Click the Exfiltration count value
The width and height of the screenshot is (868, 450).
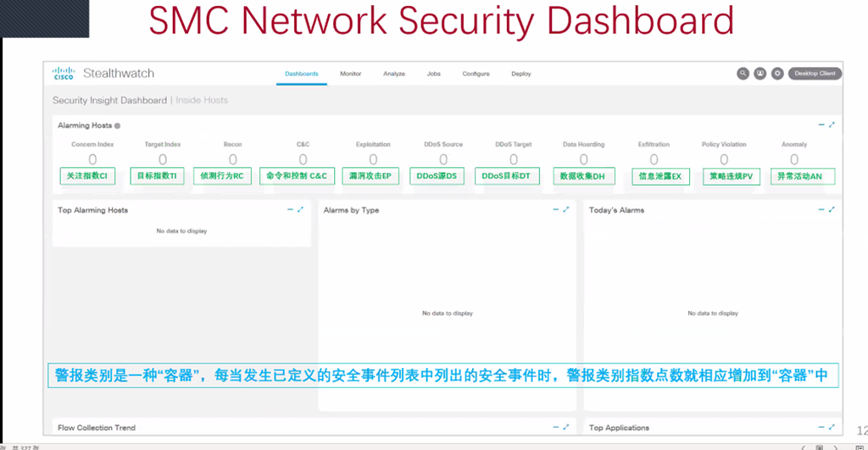[x=654, y=159]
